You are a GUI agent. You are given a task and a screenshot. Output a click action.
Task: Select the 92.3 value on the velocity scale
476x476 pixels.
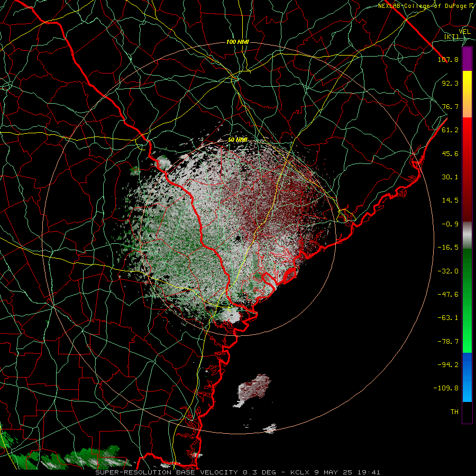pyautogui.click(x=450, y=83)
